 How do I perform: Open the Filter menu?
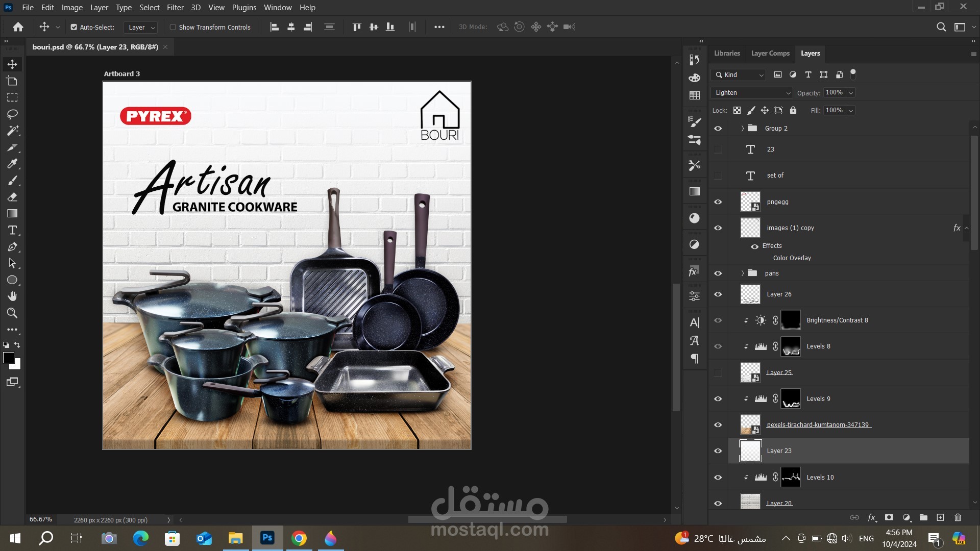point(175,7)
